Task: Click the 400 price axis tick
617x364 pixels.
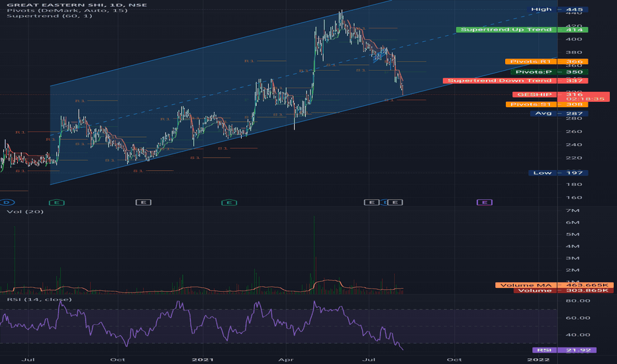Action: pyautogui.click(x=574, y=39)
